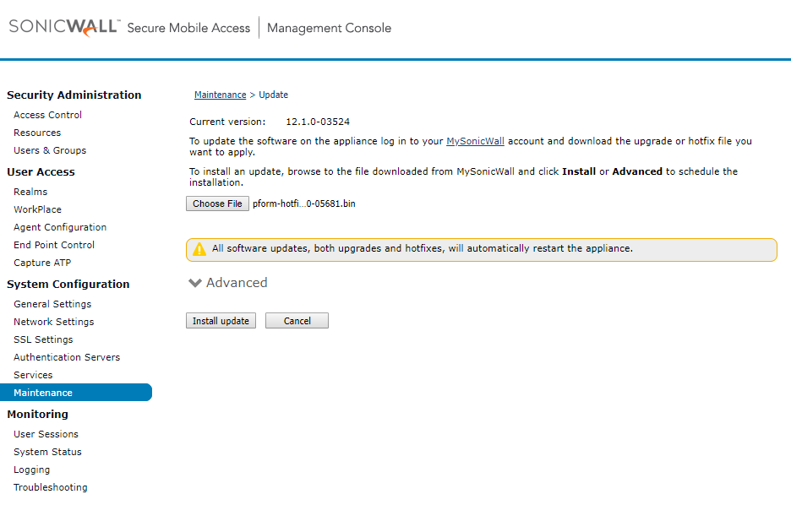Viewport: 791px width, 532px height.
Task: Go to Agent Configuration
Action: coord(60,227)
